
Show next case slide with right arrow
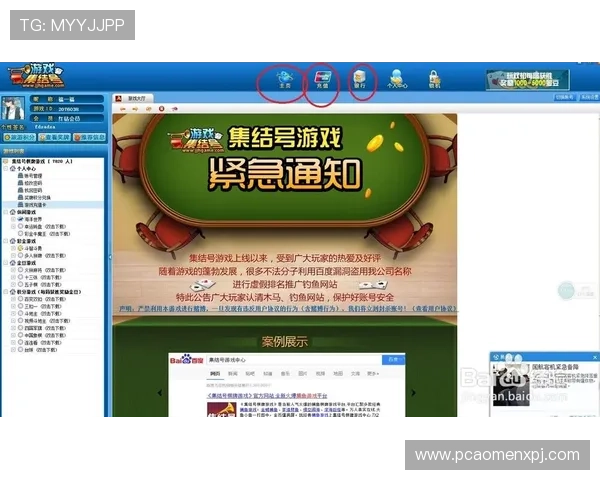tap(413, 393)
